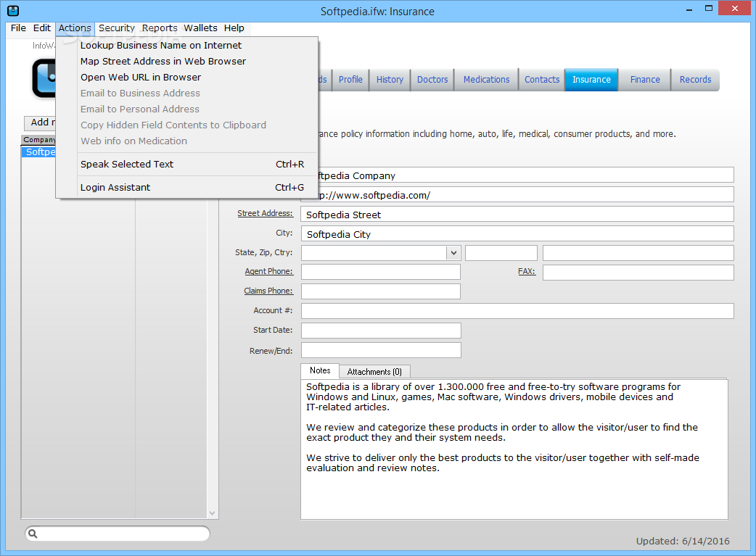This screenshot has height=556, width=756.
Task: Open the Wallets menu
Action: coord(200,28)
